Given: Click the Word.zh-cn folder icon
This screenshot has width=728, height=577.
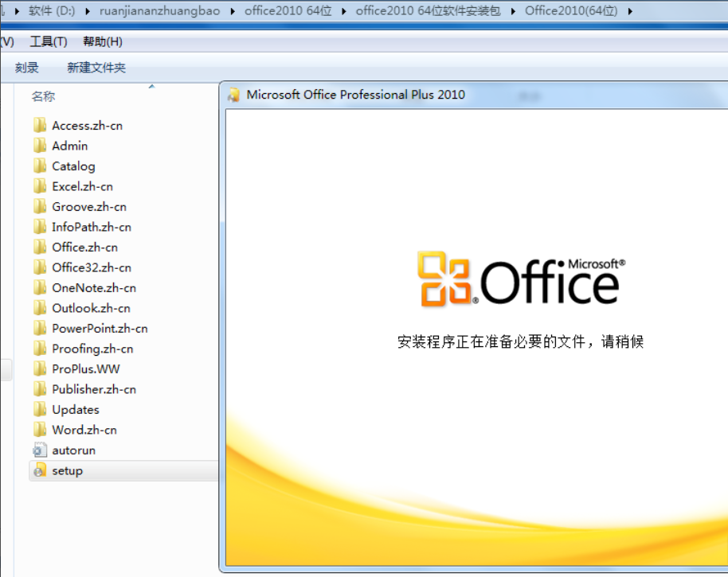Looking at the screenshot, I should [x=40, y=430].
